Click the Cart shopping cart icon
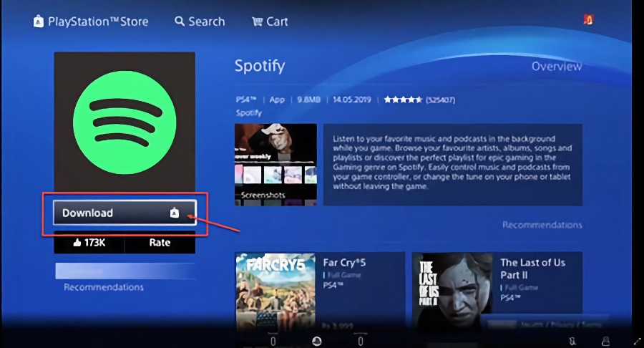The height and width of the screenshot is (348, 644). [257, 21]
